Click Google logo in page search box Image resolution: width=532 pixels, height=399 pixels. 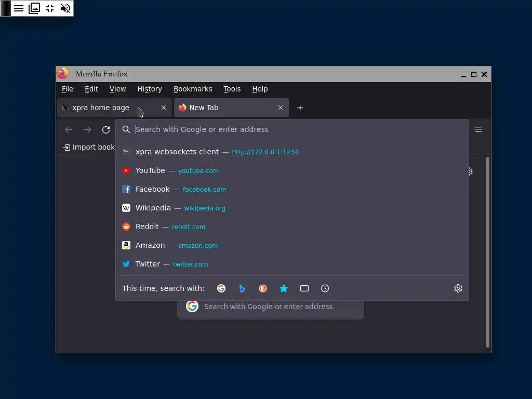pyautogui.click(x=192, y=306)
